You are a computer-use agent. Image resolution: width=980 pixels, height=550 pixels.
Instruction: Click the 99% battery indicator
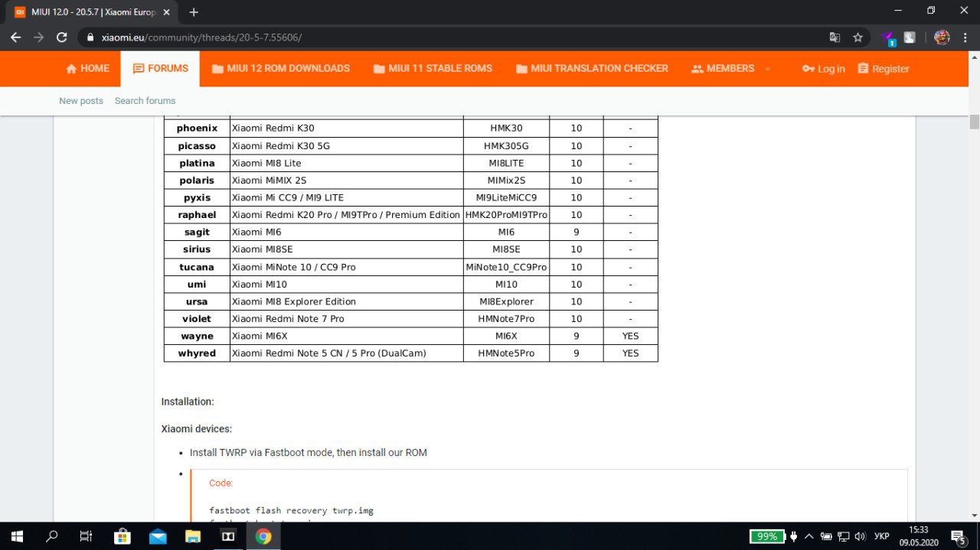tap(767, 536)
